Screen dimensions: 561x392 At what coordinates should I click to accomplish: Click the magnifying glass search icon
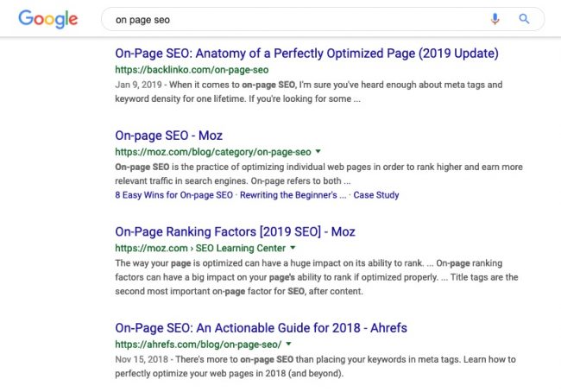click(x=524, y=19)
